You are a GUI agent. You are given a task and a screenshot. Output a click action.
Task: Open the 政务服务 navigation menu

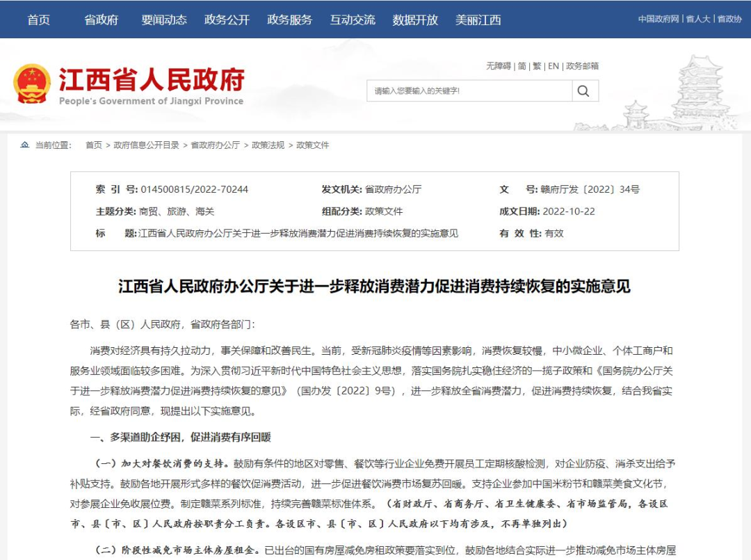tap(289, 19)
